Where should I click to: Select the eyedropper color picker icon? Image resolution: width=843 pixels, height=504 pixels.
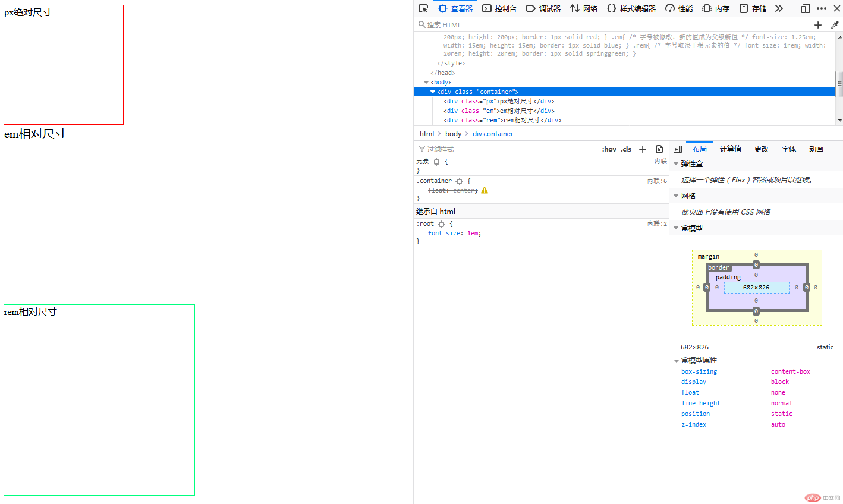tap(834, 24)
